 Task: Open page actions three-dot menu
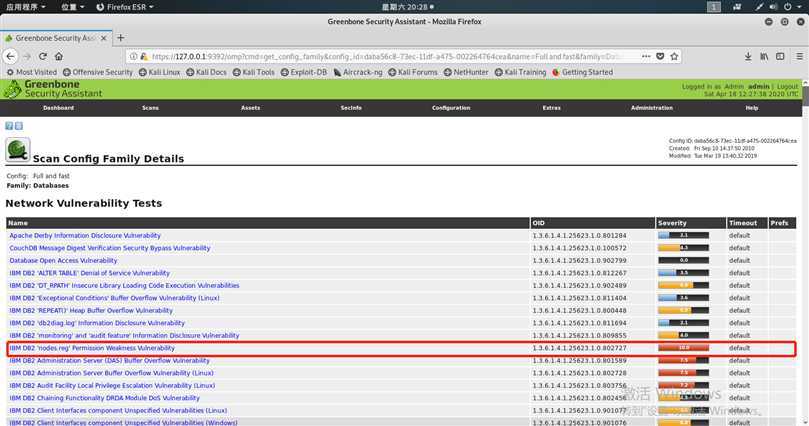(x=646, y=56)
